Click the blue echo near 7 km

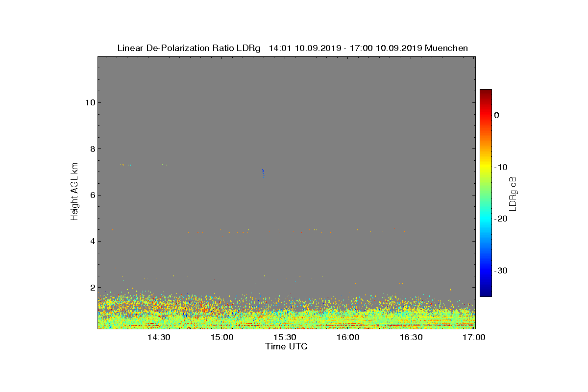coord(263,171)
